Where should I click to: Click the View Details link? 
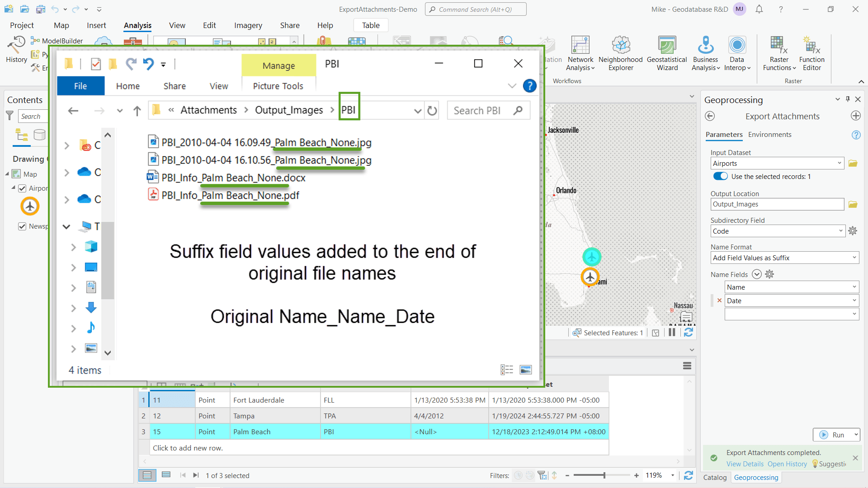pyautogui.click(x=744, y=464)
